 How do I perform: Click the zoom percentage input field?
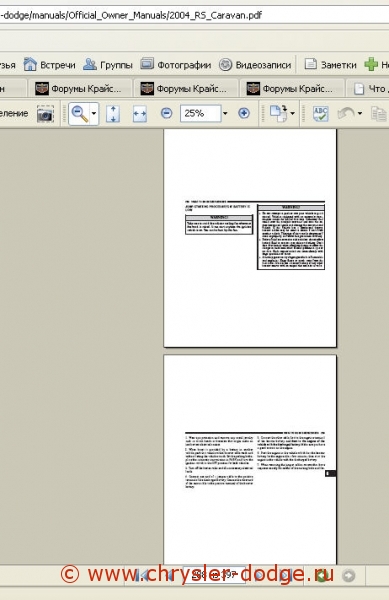click(x=200, y=113)
